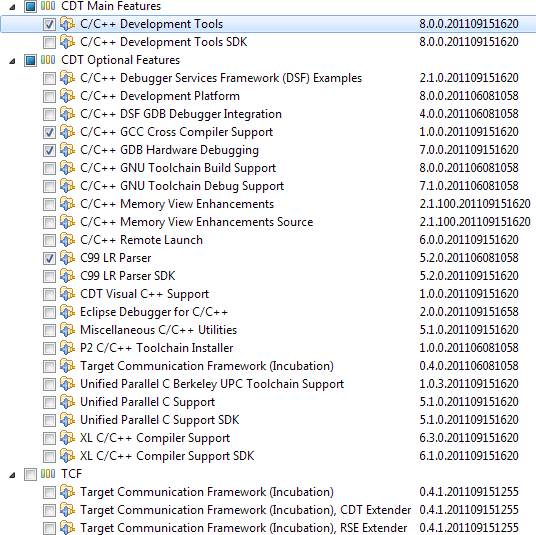This screenshot has height=535, width=536.
Task: Click version 7.1.0.201106081058 of GNU Toolchain Debug
Action: pos(469,186)
